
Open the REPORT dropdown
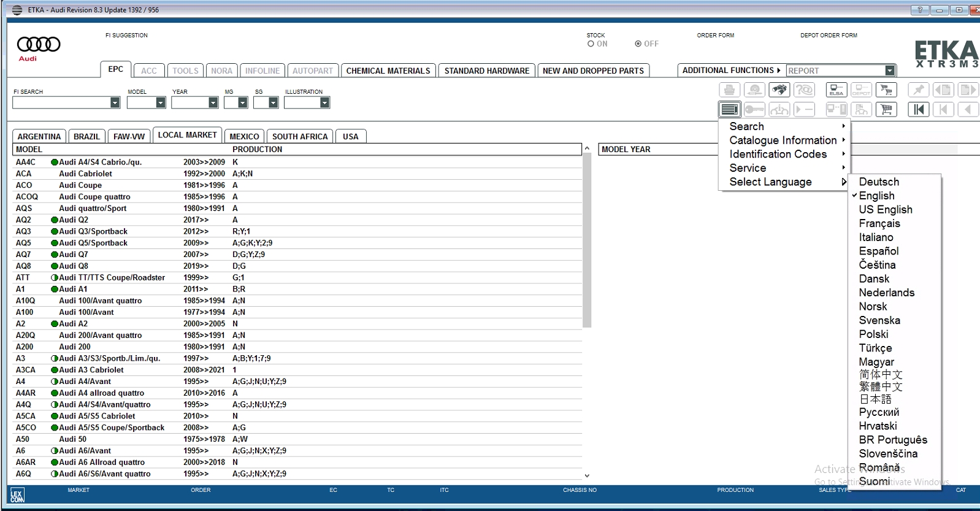point(890,71)
